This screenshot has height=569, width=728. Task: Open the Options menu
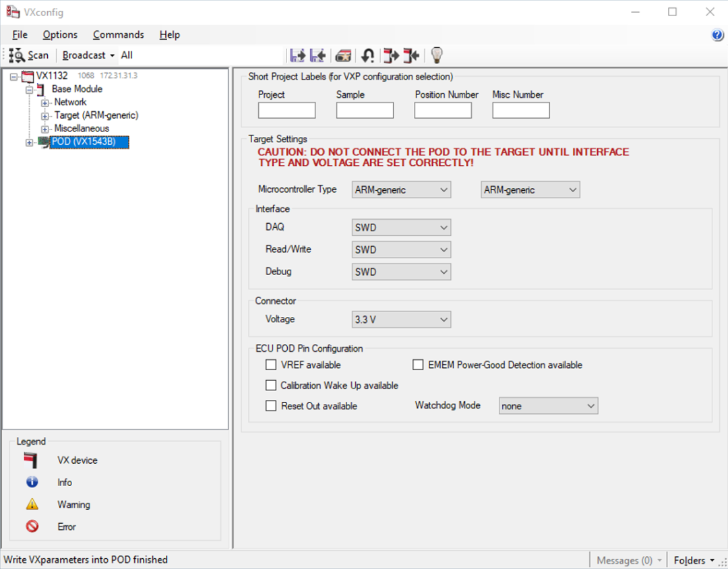[x=60, y=35]
